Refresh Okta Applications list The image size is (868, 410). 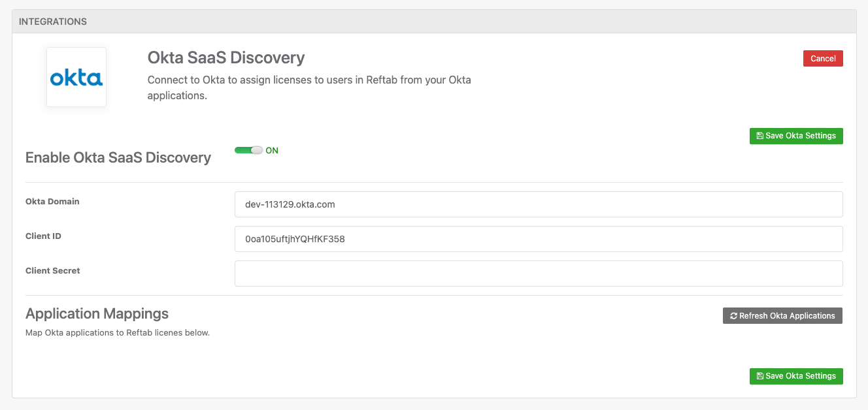(782, 315)
